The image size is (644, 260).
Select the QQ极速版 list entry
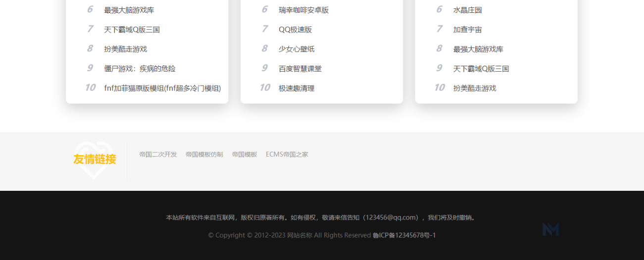coord(295,30)
